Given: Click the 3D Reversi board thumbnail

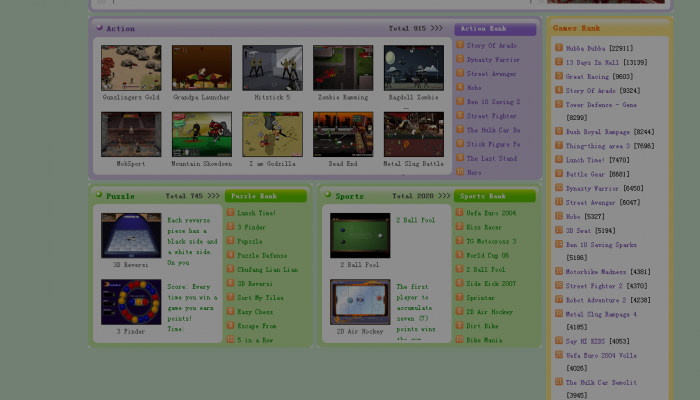Looking at the screenshot, I should (130, 236).
